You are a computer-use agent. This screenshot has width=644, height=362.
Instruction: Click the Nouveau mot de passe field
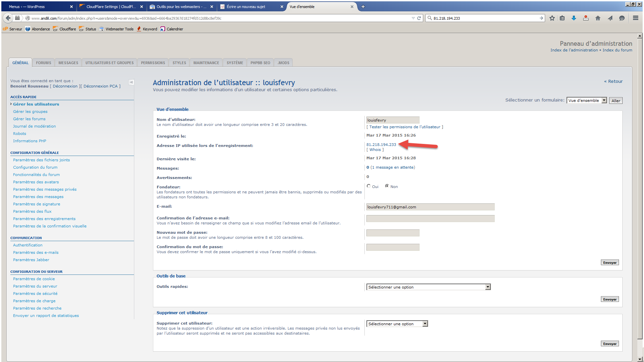[x=392, y=233]
